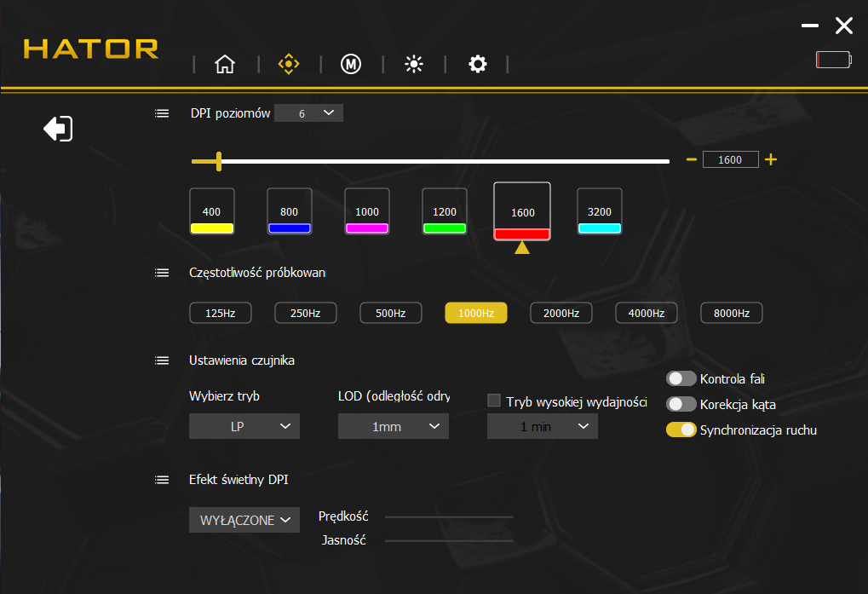
Task: Select 8000Hz polling rate
Action: click(x=732, y=313)
